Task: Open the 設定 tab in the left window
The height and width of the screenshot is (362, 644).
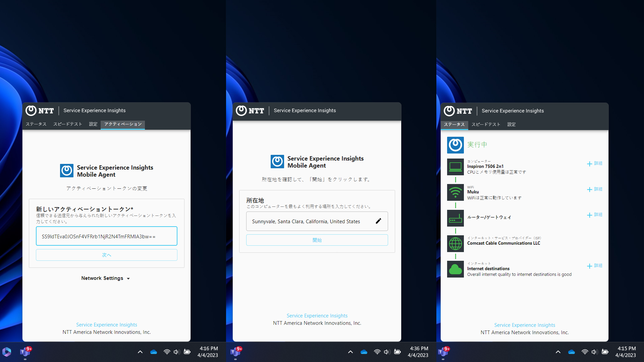Action: 93,124
